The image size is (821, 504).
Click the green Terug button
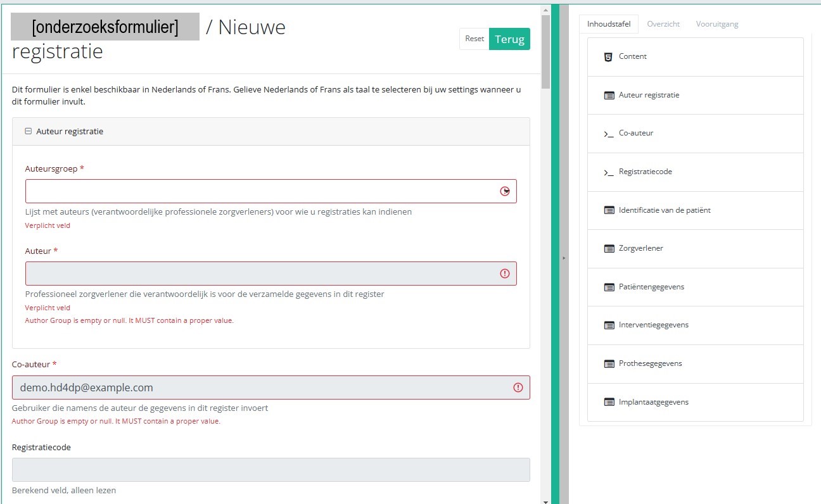[x=509, y=39]
